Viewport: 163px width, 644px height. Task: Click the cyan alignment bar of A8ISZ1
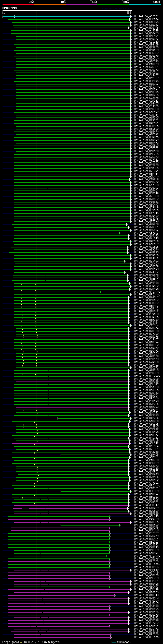tap(67, 17)
